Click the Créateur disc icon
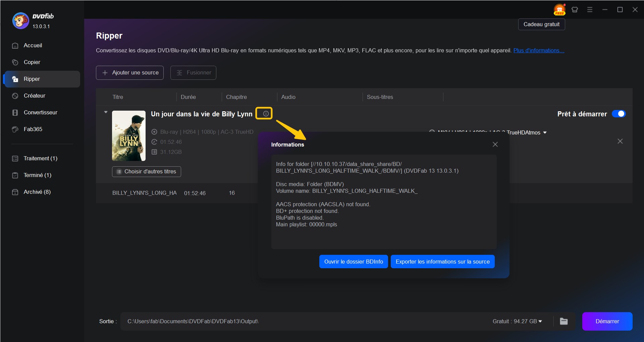Screen dimensions: 644x342 [15, 96]
